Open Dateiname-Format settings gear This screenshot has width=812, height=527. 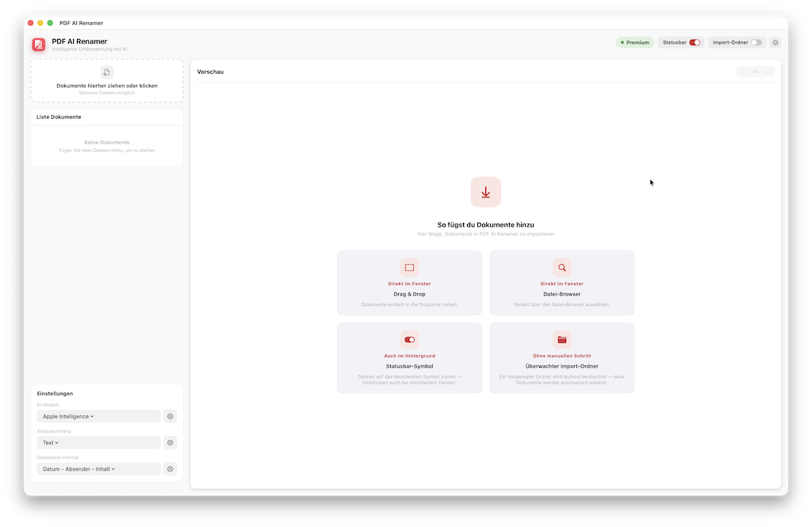coord(170,469)
